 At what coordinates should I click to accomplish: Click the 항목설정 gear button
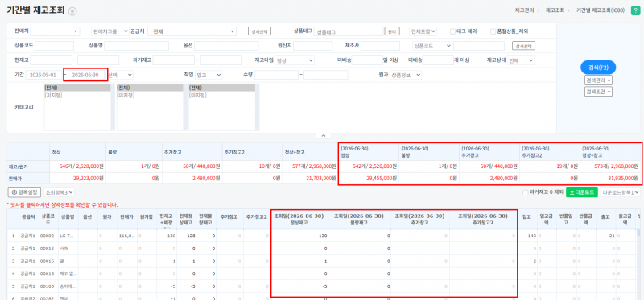[x=25, y=192]
